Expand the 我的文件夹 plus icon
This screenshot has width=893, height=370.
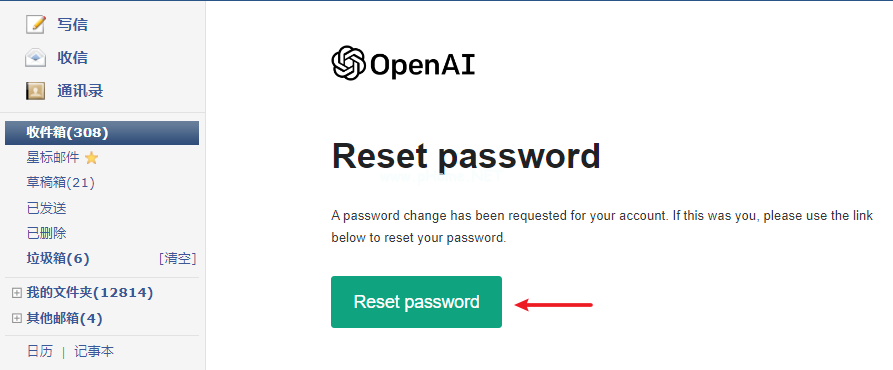click(17, 293)
